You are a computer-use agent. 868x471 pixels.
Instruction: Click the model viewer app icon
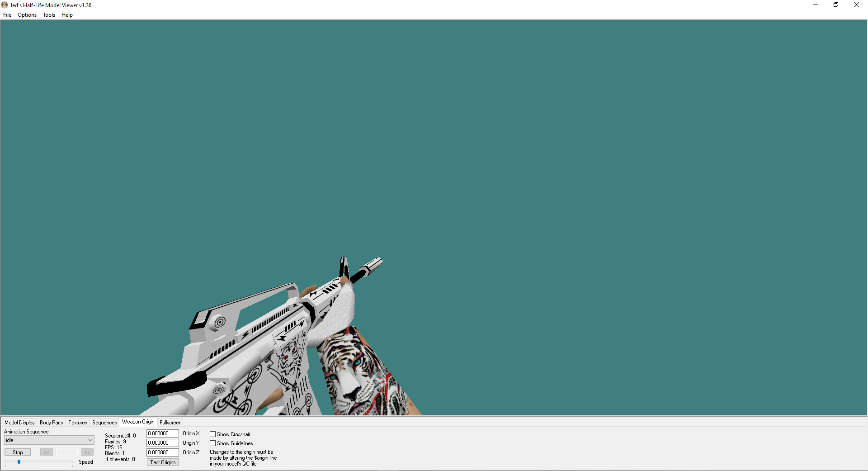(5, 5)
